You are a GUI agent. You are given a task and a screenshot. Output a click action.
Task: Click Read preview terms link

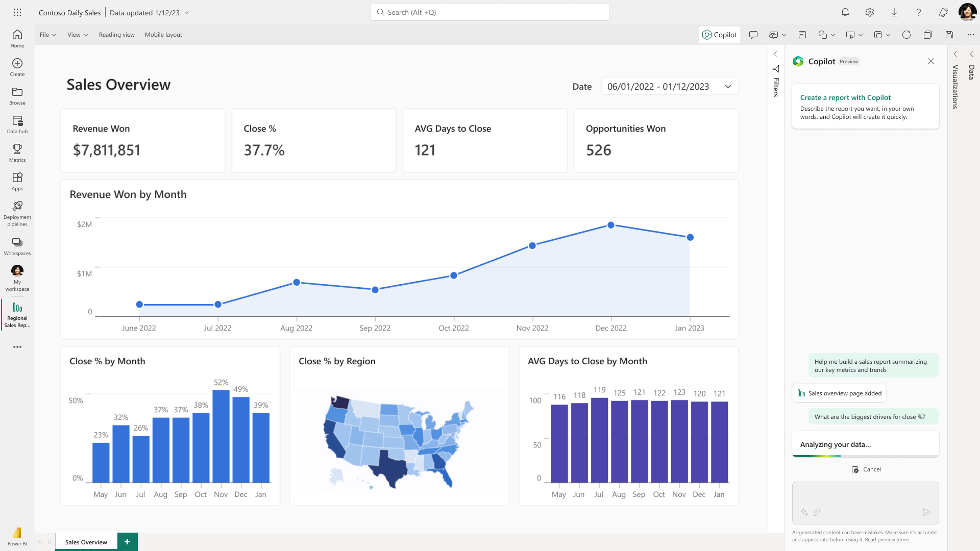(x=888, y=538)
